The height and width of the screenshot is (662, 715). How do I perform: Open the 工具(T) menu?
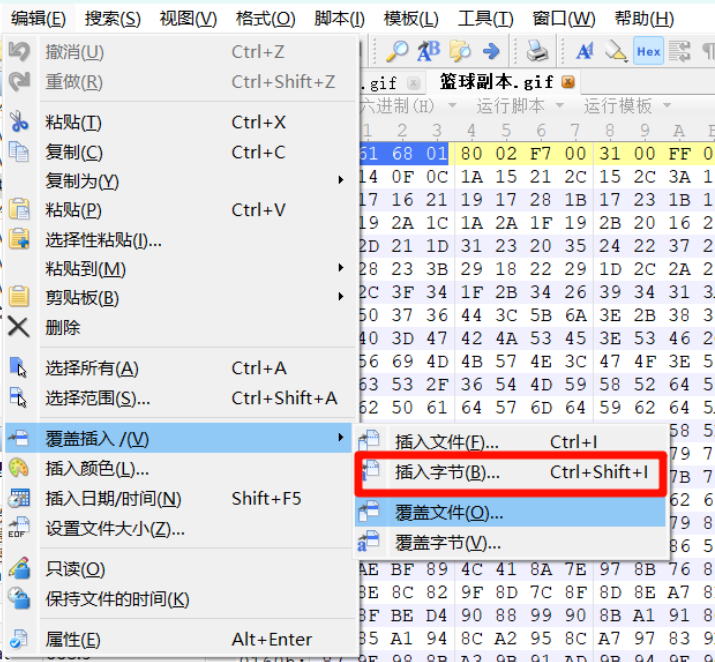coord(486,19)
